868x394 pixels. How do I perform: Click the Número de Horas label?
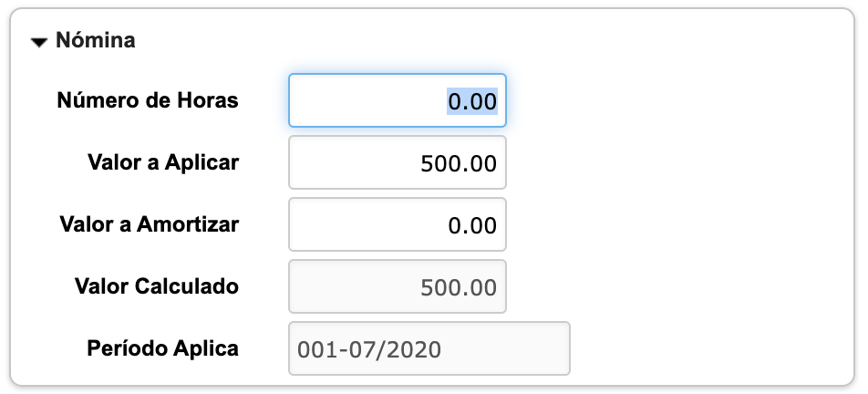(x=148, y=100)
